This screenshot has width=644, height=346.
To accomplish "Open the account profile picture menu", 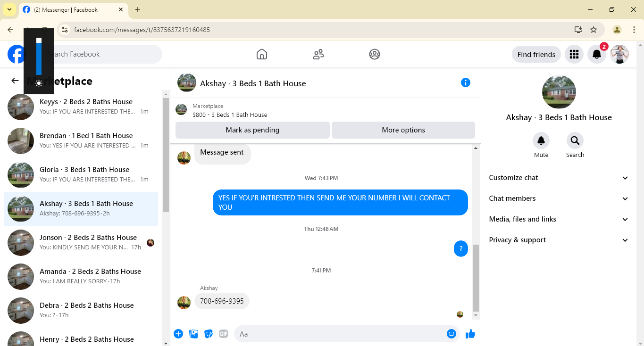I will [619, 54].
